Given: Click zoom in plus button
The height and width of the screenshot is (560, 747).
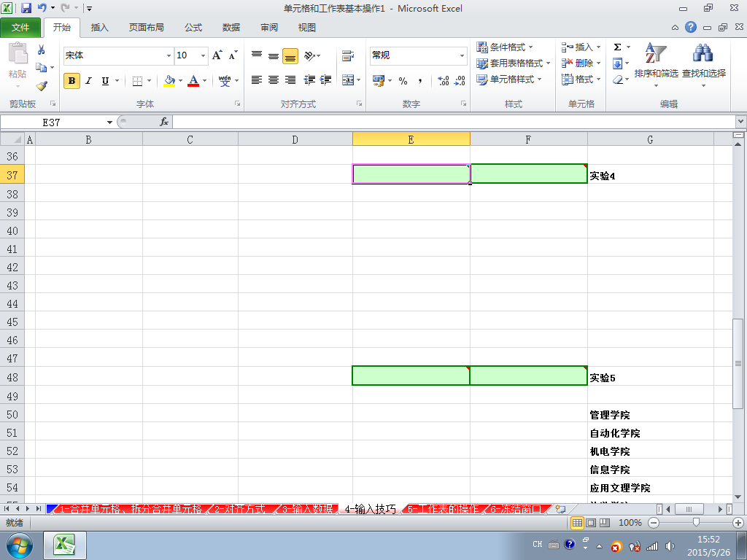Looking at the screenshot, I should click(738, 522).
